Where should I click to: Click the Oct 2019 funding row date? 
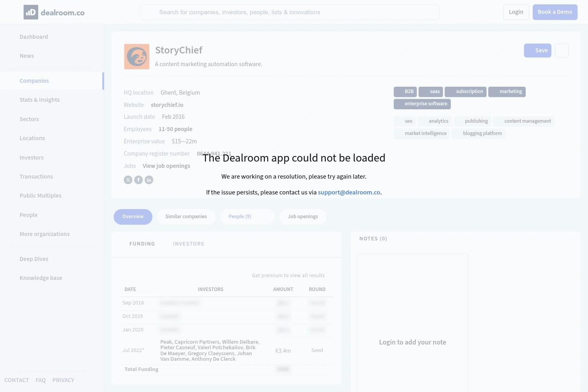(133, 316)
